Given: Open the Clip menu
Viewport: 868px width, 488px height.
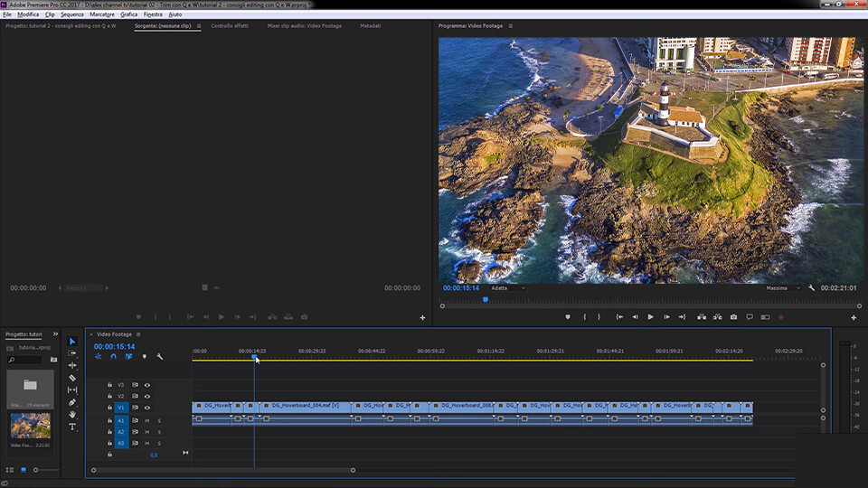Looking at the screenshot, I should click(x=50, y=14).
